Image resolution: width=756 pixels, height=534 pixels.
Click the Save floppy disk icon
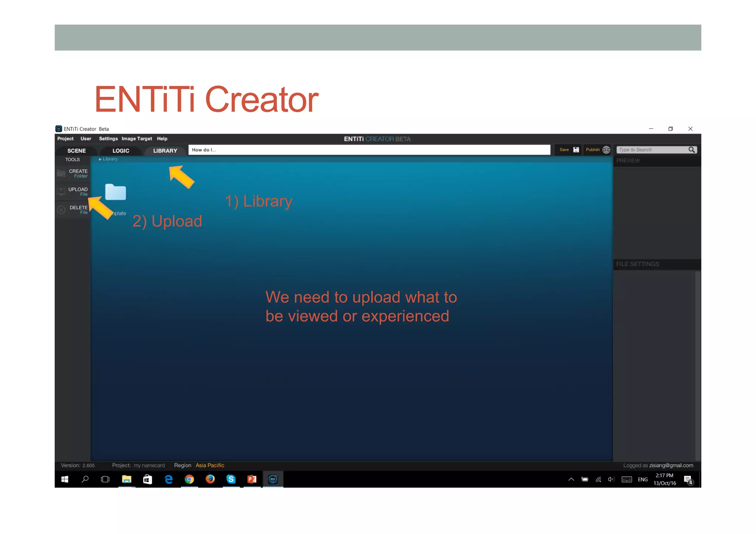576,150
